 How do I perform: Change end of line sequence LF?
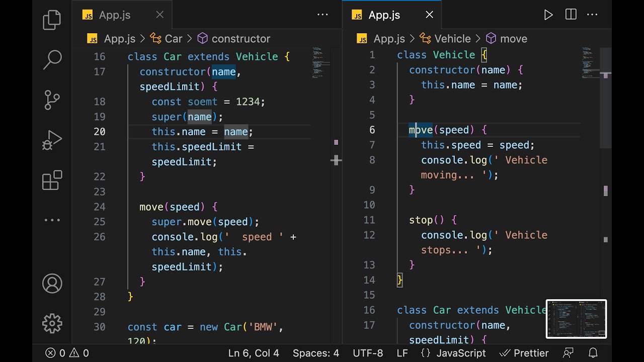pyautogui.click(x=402, y=353)
